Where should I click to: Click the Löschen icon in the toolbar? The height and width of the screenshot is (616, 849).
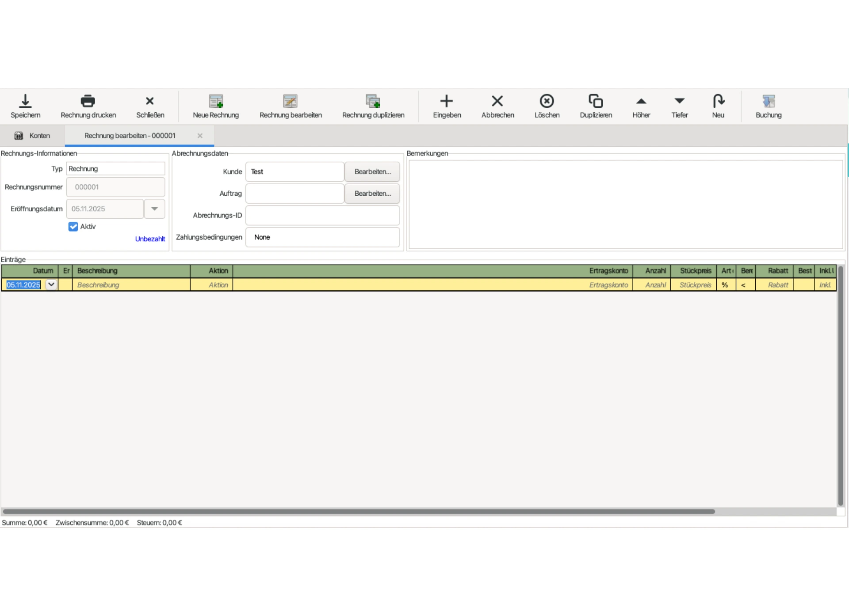547,106
